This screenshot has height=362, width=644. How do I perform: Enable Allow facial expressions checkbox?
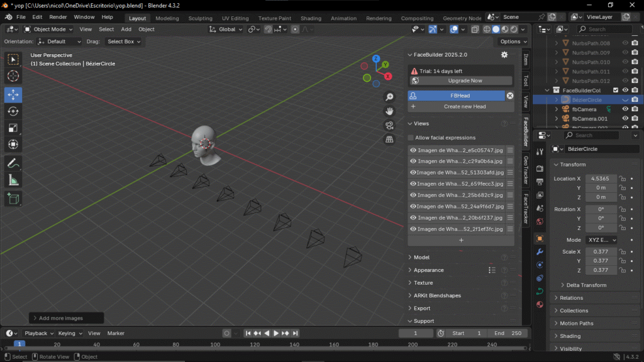(x=411, y=138)
